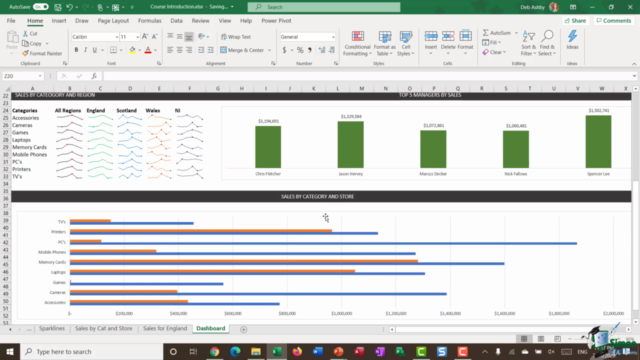Screen dimensions: 640x360
Task: Click the Format cells icon
Action: [x=465, y=37]
